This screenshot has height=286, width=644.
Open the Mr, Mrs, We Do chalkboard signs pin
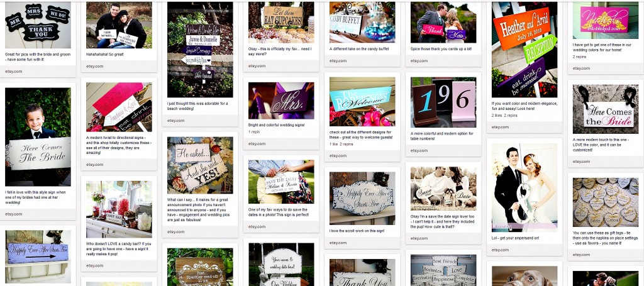[38, 25]
